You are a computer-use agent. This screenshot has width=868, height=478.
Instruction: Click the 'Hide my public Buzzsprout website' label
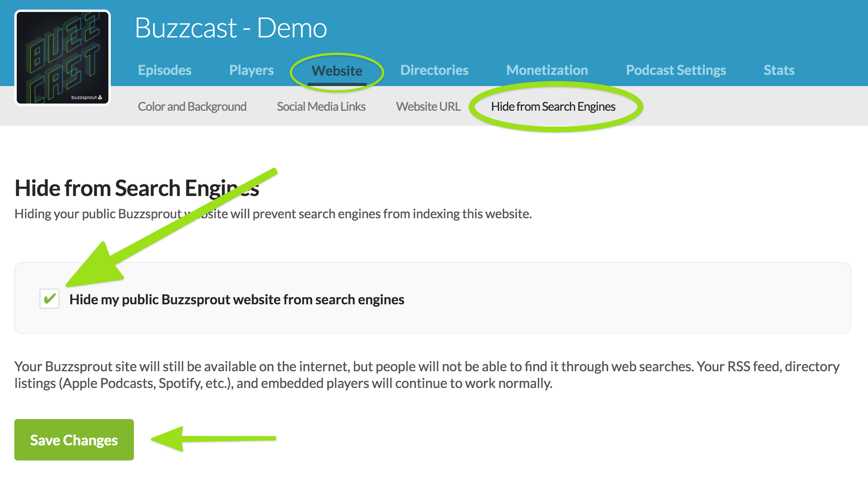click(237, 300)
